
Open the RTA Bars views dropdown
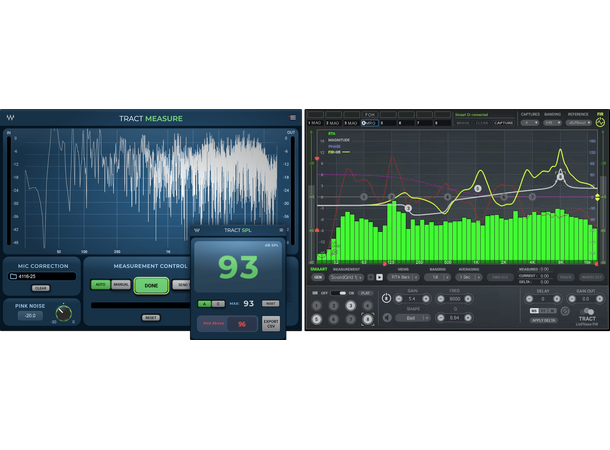click(403, 277)
